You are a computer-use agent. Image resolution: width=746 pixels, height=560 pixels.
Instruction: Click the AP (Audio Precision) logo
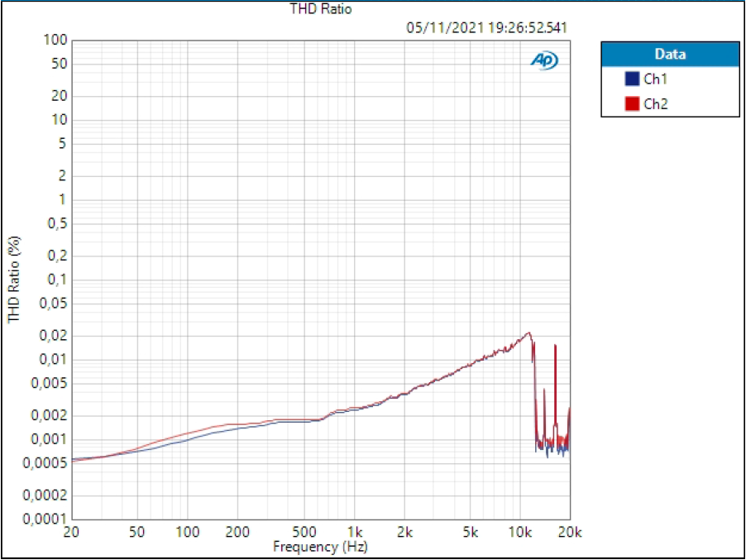tap(543, 60)
